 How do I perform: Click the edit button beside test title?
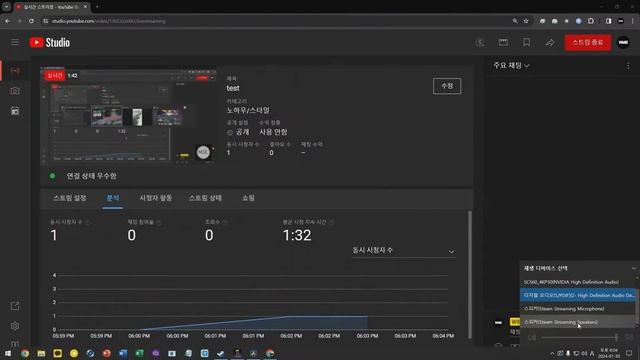pyautogui.click(x=447, y=86)
